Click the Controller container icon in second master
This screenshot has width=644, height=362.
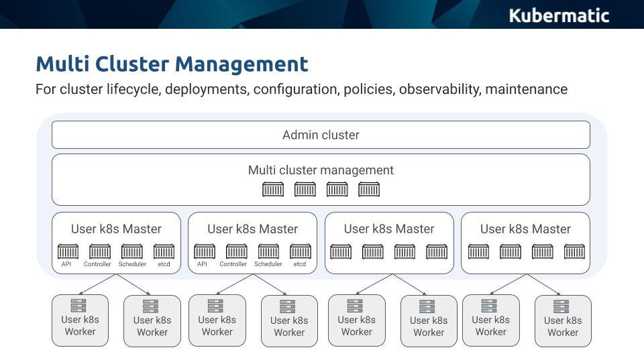click(236, 252)
